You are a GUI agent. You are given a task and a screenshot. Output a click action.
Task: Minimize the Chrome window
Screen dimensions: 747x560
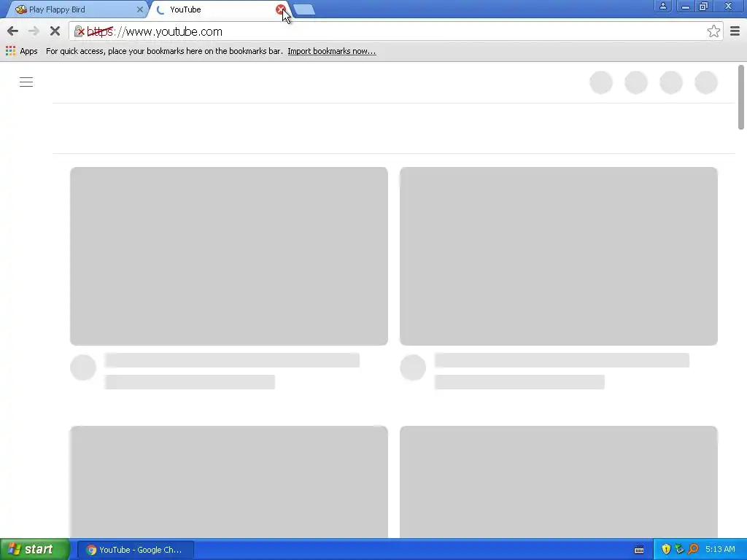(x=685, y=6)
